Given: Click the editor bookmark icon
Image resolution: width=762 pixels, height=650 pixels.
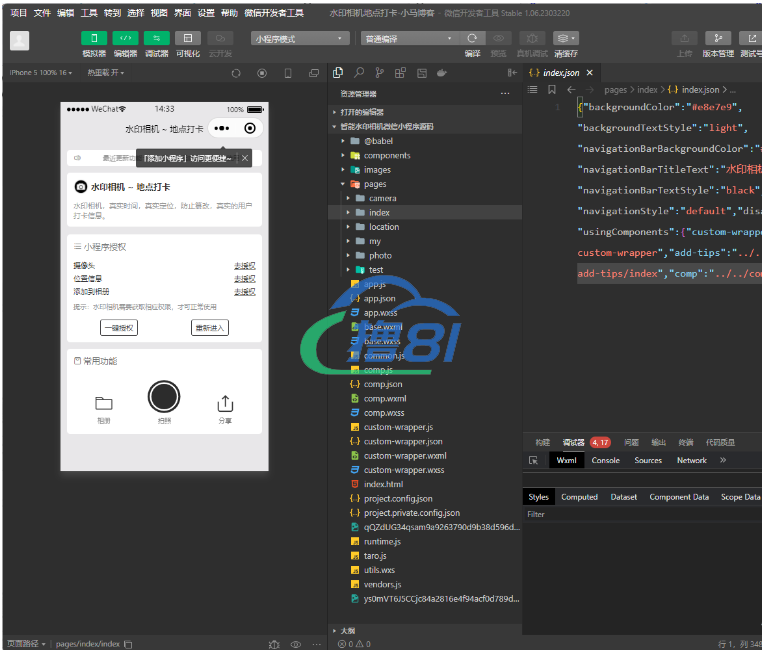Looking at the screenshot, I should pyautogui.click(x=552, y=89).
